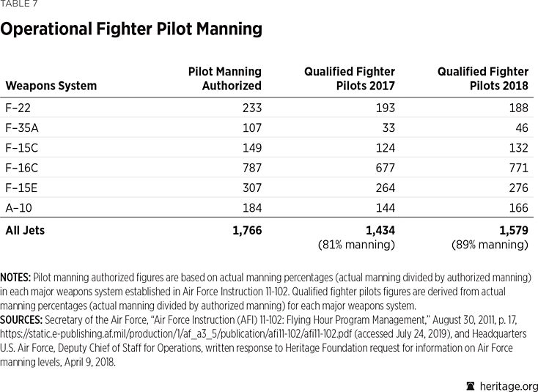This screenshot has width=538, height=392.
Task: Select the F–22 row label
Action: click(x=18, y=108)
